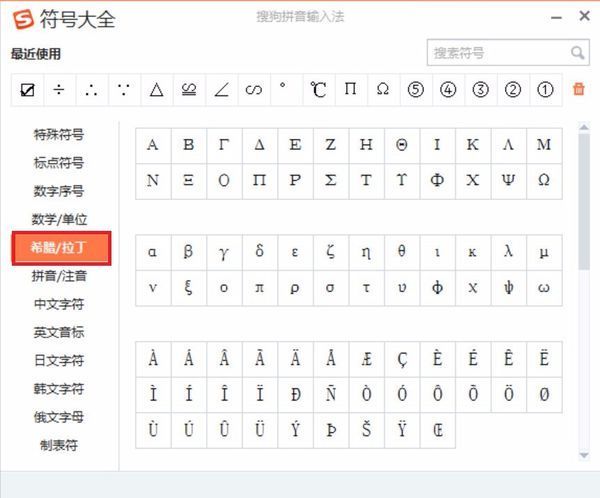600x498 pixels.
Task: Open the 制表符 category
Action: point(59,445)
